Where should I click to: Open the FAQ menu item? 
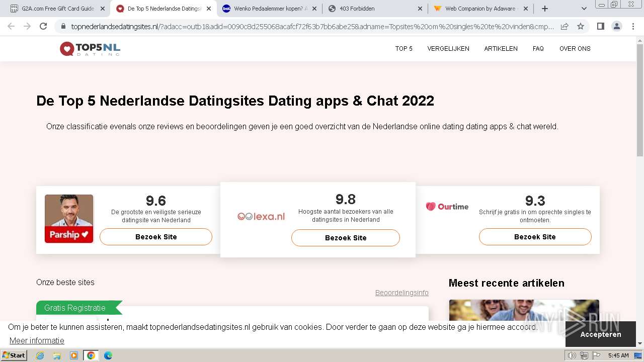point(538,49)
